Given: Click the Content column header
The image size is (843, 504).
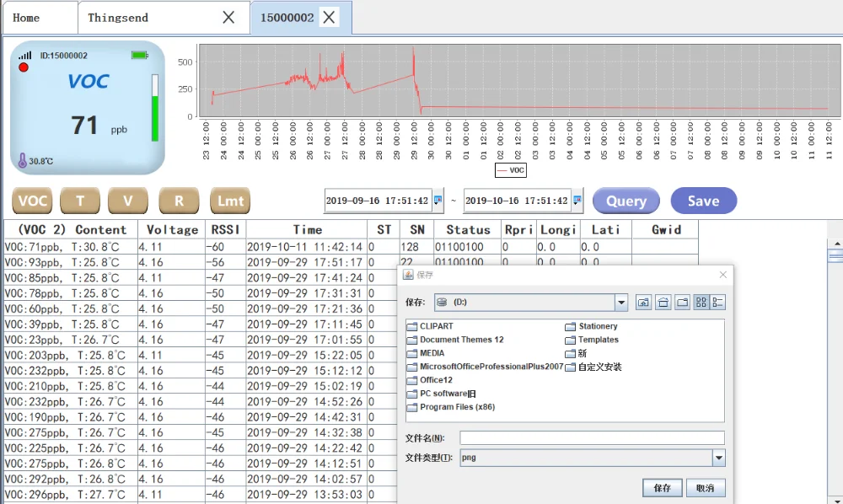Looking at the screenshot, I should [x=71, y=230].
